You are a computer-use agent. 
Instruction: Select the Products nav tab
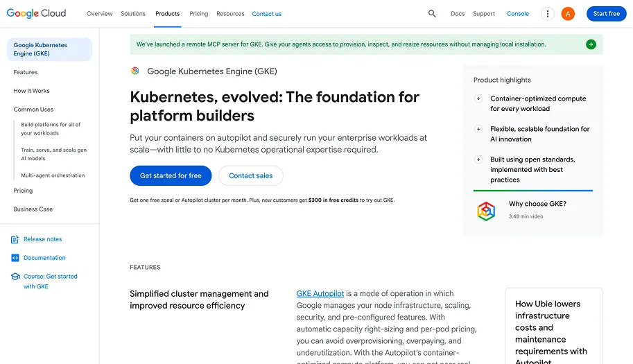[168, 14]
